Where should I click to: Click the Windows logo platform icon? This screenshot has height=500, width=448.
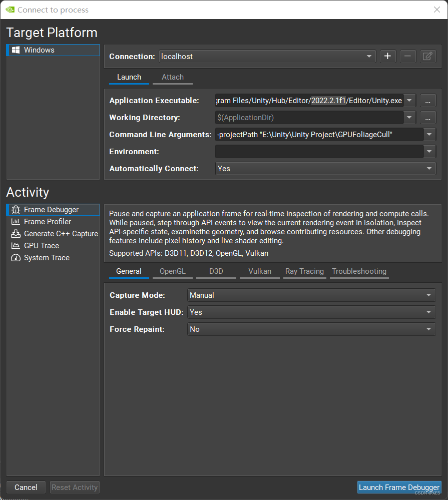pyautogui.click(x=16, y=50)
